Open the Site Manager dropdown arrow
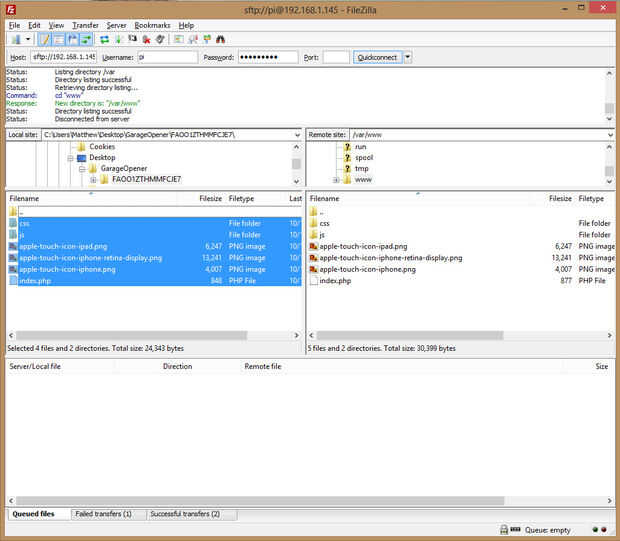The image size is (620, 541). click(28, 39)
